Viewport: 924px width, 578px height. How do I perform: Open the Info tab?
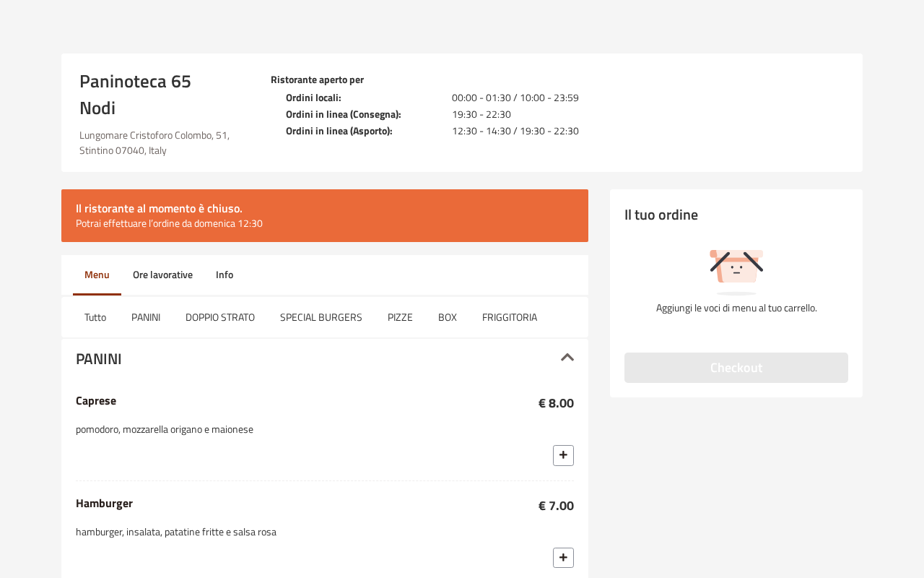pos(225,275)
